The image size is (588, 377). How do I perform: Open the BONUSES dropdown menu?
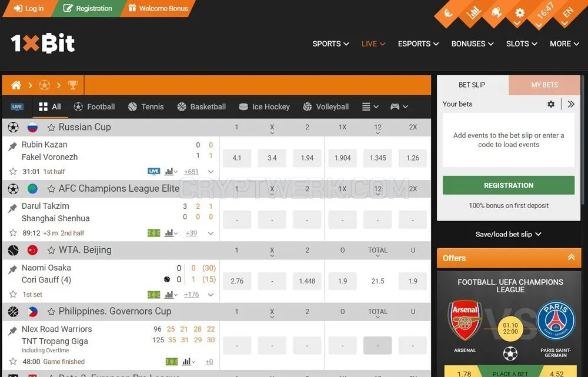click(x=472, y=44)
